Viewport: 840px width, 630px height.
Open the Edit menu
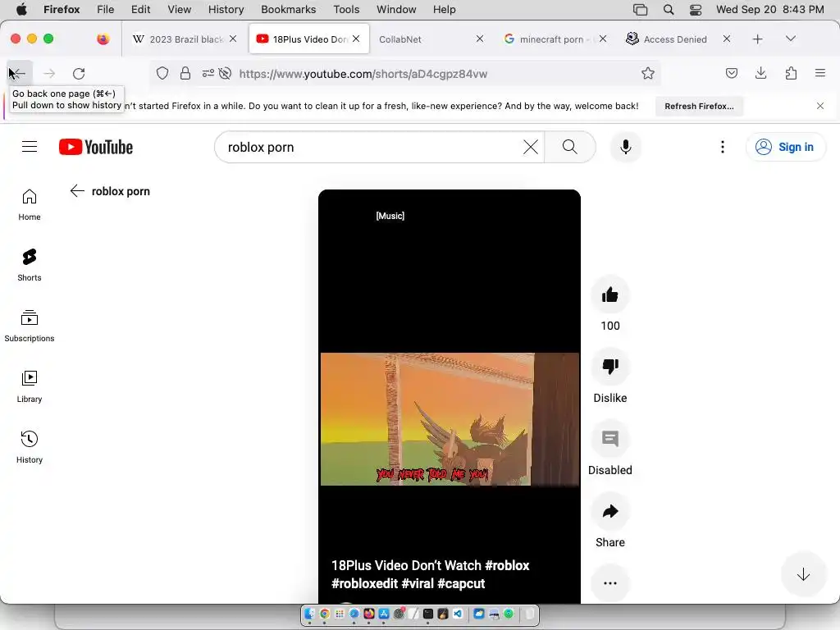140,9
